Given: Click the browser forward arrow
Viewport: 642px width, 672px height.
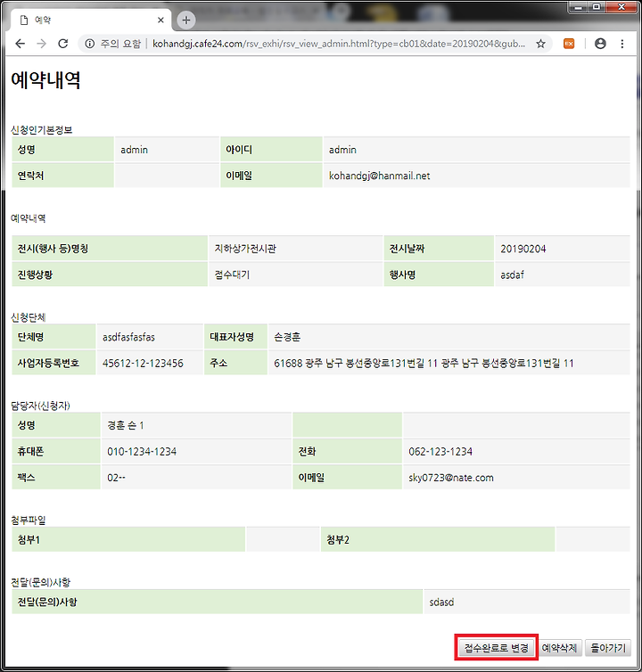Looking at the screenshot, I should [x=42, y=44].
